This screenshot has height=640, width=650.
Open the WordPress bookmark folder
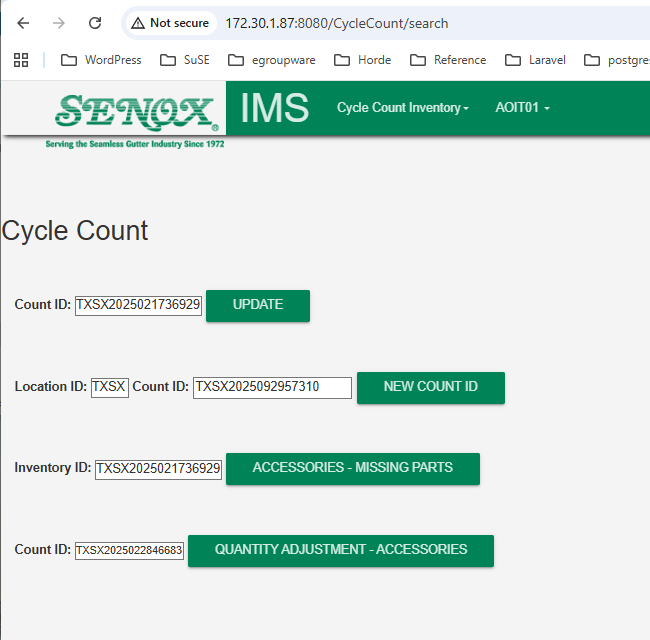click(101, 60)
